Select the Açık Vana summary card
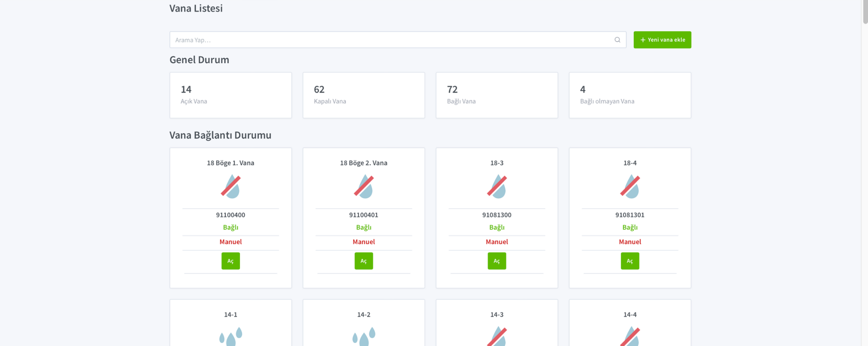Viewport: 868px width, 346px height. point(231,95)
